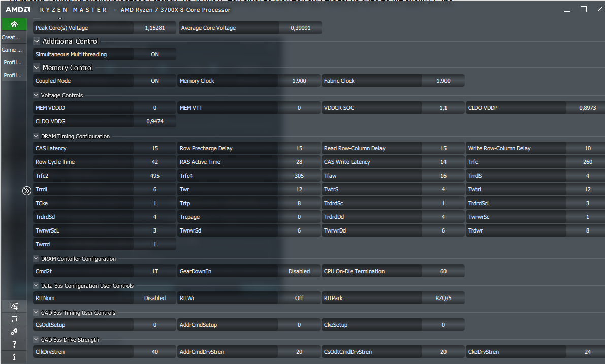605x364 pixels.
Task: Click the AddrCmdSetup value field
Action: (x=299, y=325)
